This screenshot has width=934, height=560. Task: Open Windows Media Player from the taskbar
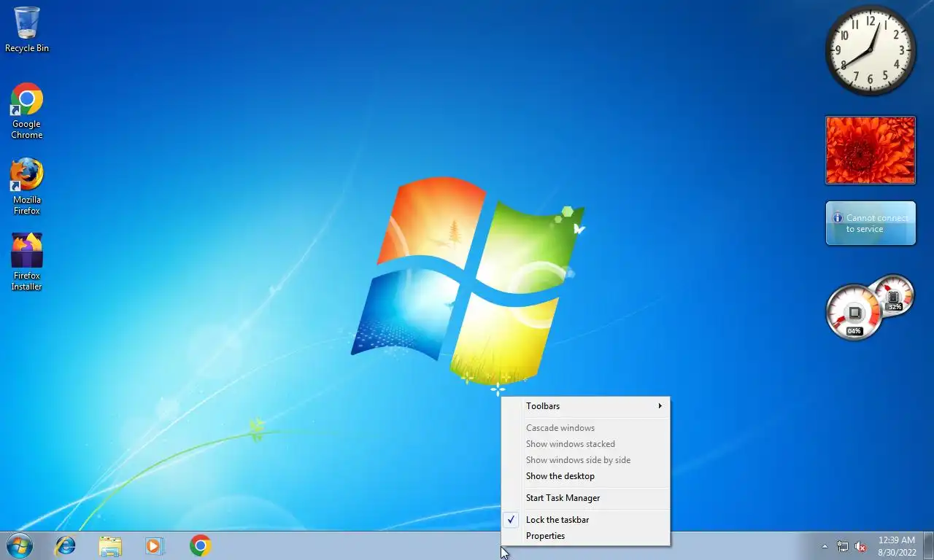pyautogui.click(x=155, y=545)
